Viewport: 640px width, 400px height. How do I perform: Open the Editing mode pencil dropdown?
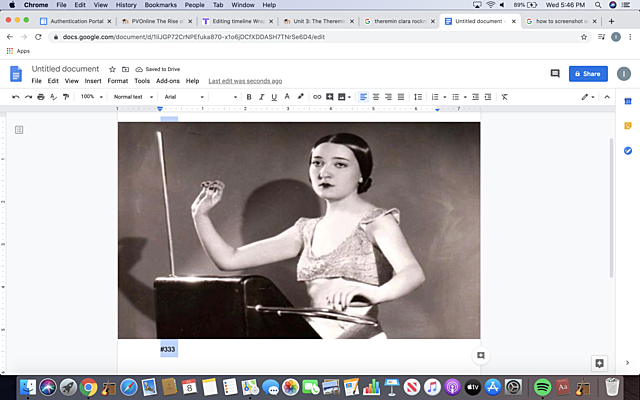coord(588,97)
